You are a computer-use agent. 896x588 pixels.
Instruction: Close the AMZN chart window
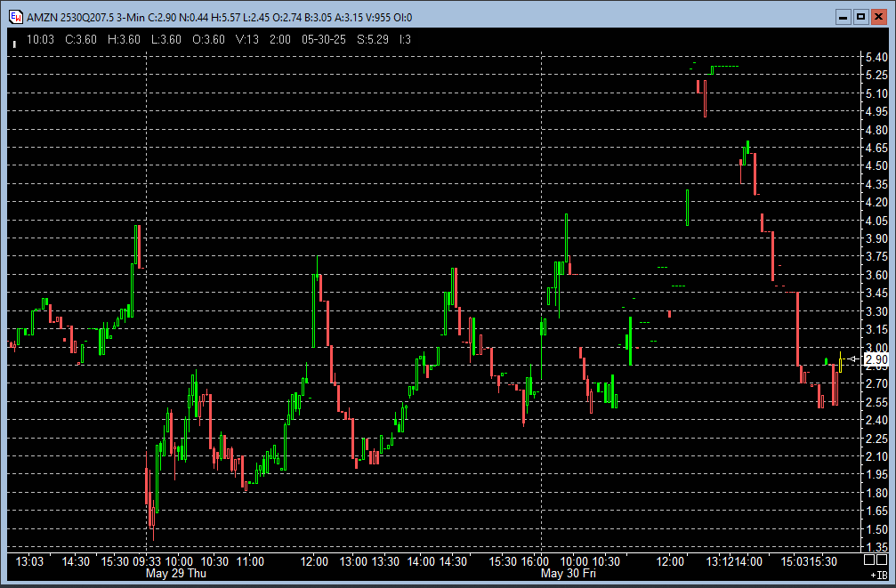(x=878, y=17)
